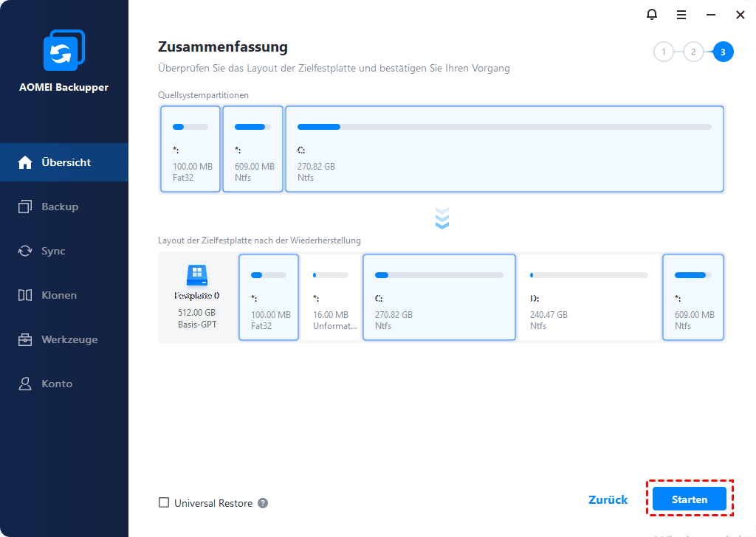Click source C: usage progress bar
Viewport: 756px width, 537px height.
click(x=504, y=127)
